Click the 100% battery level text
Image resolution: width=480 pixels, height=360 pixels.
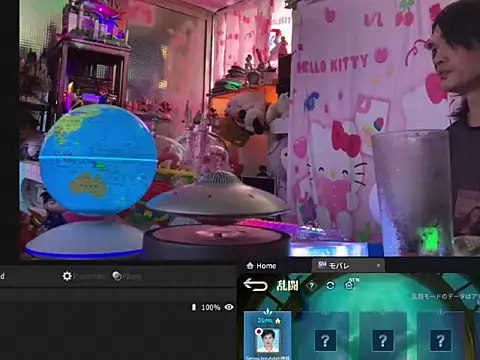pyautogui.click(x=211, y=307)
